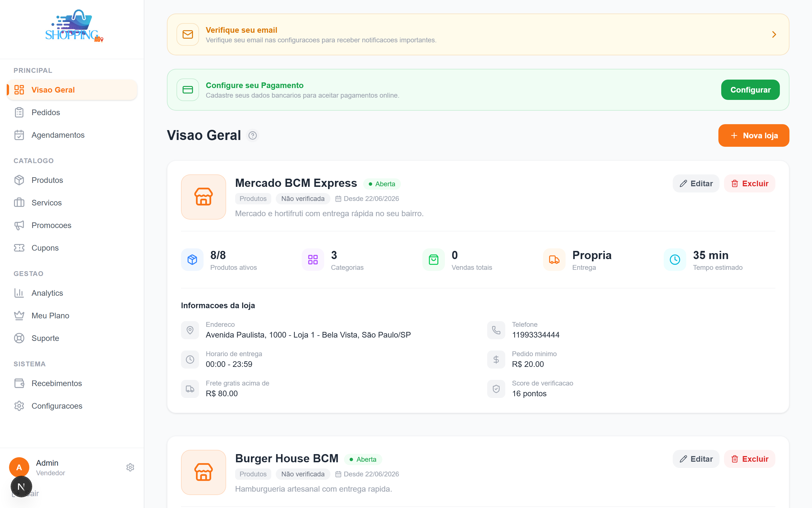Click the Burger House BCM store icon

(x=204, y=472)
